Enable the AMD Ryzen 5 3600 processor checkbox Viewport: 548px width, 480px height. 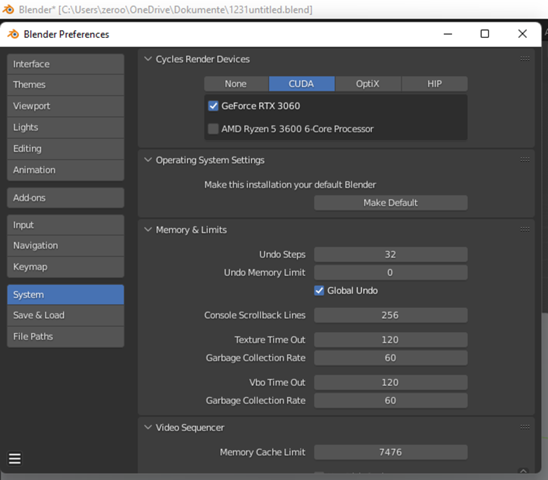coord(213,129)
